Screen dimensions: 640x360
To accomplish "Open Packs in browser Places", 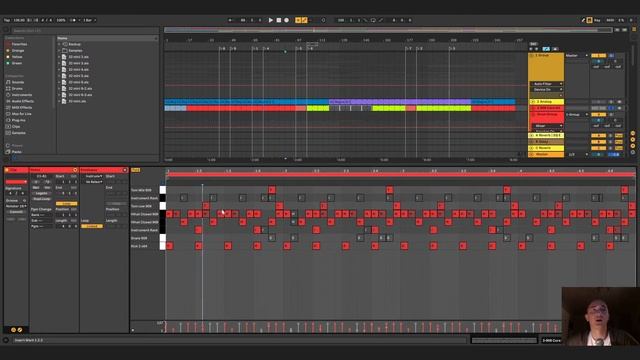I will [x=16, y=152].
